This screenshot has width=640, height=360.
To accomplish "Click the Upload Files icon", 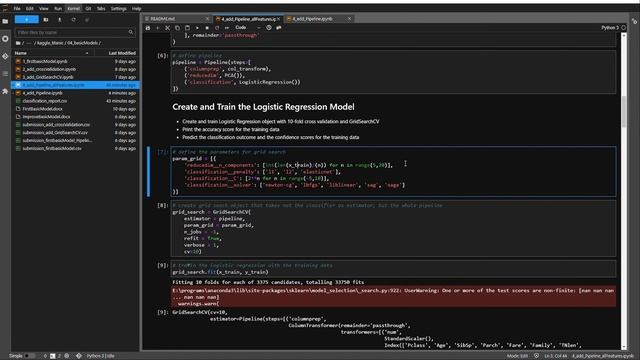I will click(x=60, y=20).
